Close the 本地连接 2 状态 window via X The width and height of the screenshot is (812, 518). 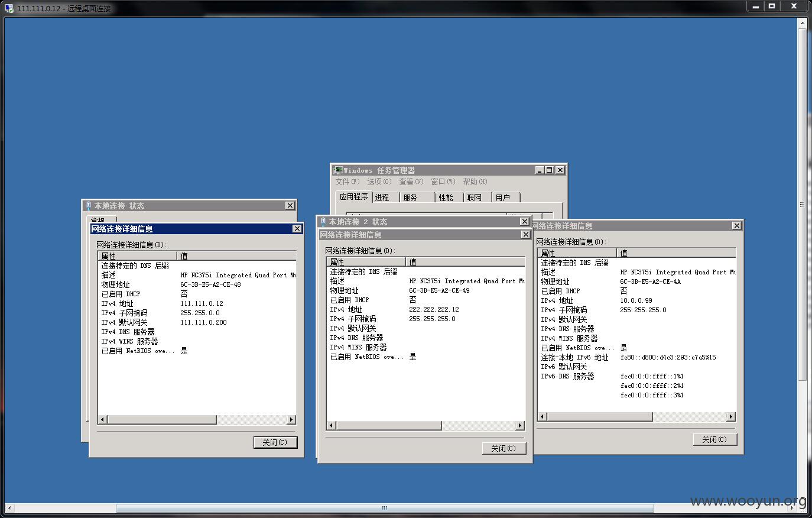524,222
